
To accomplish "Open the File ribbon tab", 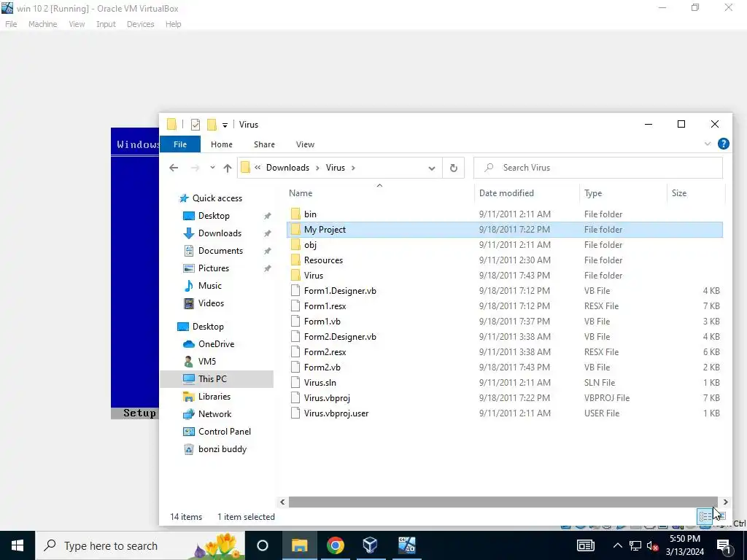I will (x=180, y=144).
